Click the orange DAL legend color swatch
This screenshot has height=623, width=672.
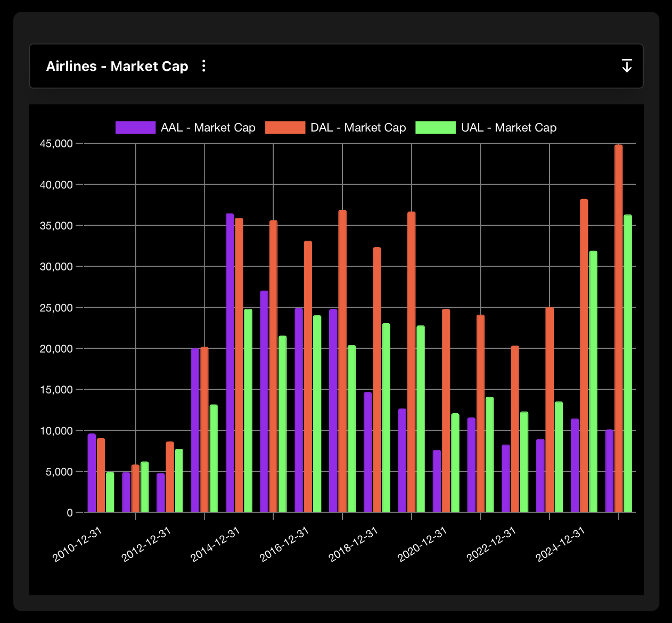285,128
